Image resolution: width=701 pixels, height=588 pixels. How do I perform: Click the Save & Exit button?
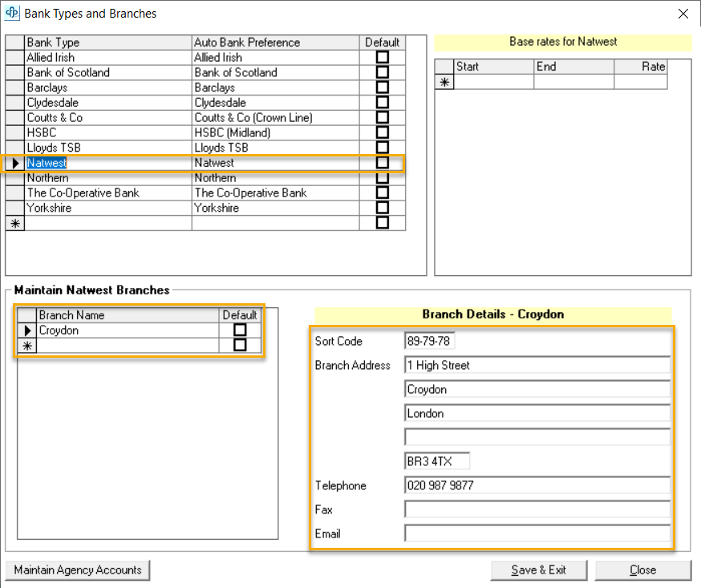[539, 570]
